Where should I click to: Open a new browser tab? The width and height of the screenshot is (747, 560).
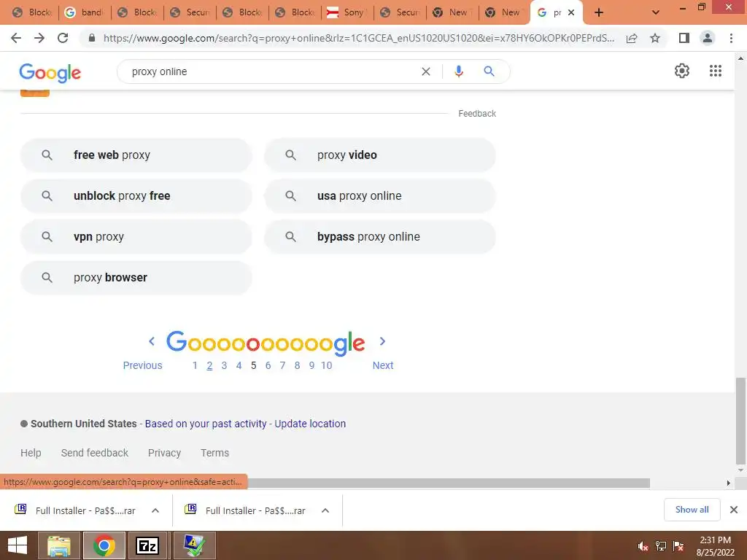[x=599, y=12]
